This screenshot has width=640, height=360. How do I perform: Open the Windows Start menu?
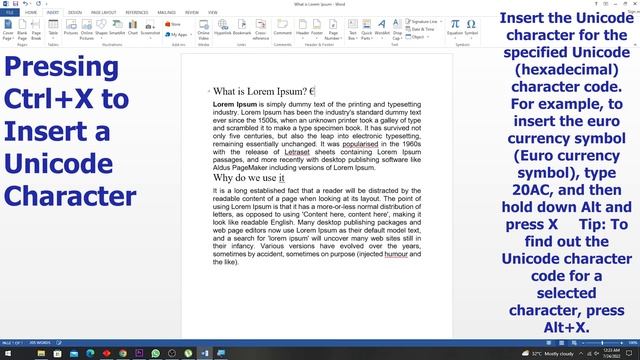pos(8,353)
